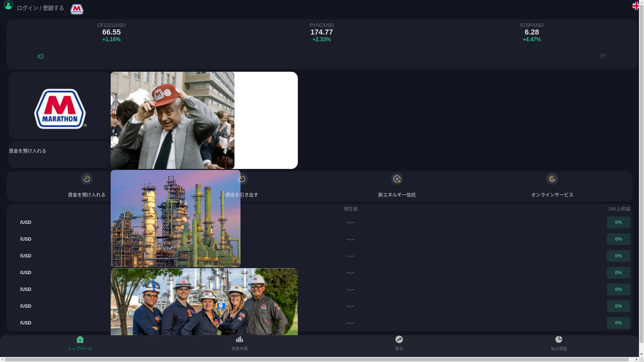Open the CF12Z1/USD ticker quote
The width and height of the screenshot is (644, 362).
[x=111, y=33]
